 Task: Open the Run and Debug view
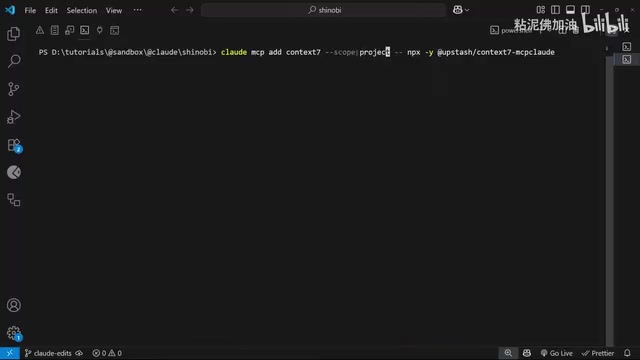point(13,117)
